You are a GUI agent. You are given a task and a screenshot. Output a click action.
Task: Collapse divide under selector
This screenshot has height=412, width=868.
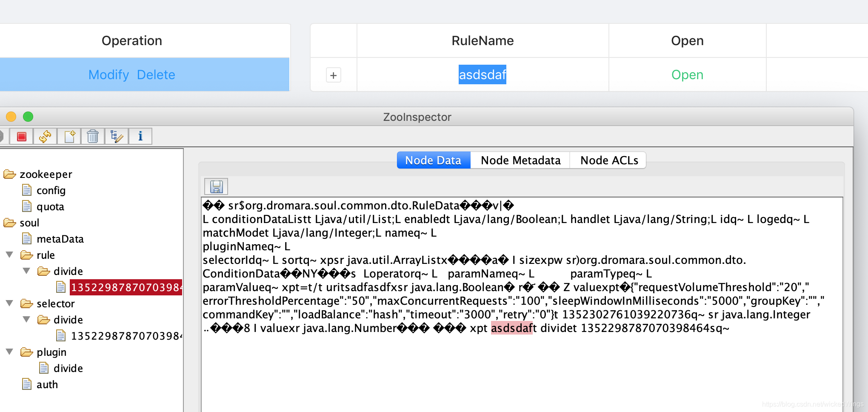point(26,319)
